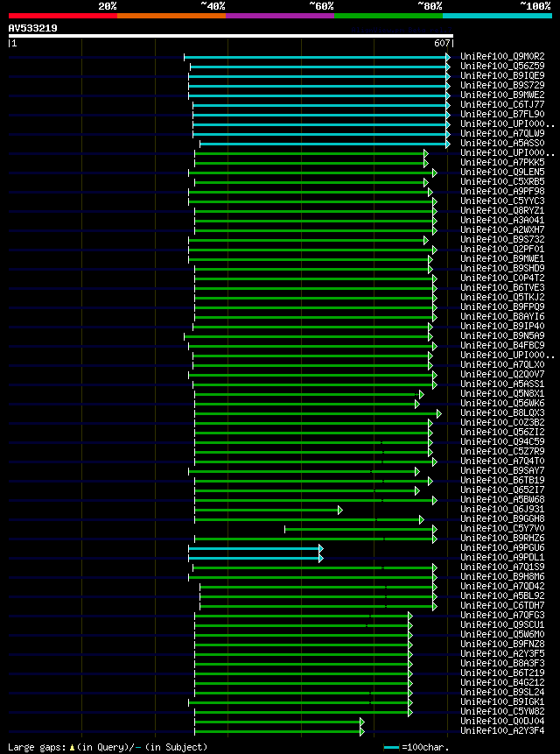This screenshot has width=560, height=754.
Task: Click the green alignment bar of UniRef100_A2WXH7
Action: 316,230
